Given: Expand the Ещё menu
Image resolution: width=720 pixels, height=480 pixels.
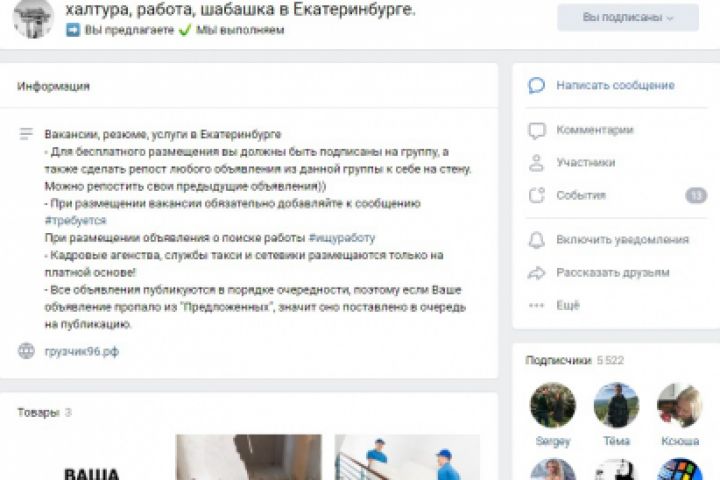Looking at the screenshot, I should (x=568, y=305).
